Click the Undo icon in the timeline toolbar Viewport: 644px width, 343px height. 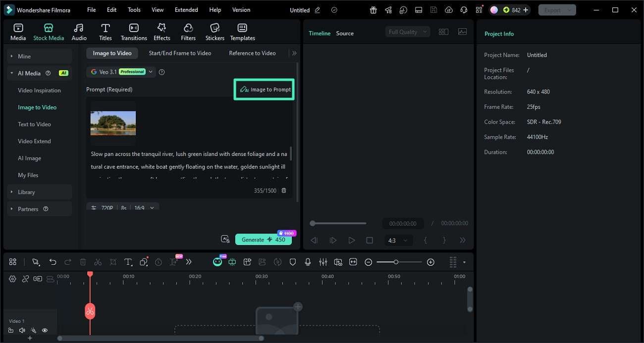(x=53, y=262)
